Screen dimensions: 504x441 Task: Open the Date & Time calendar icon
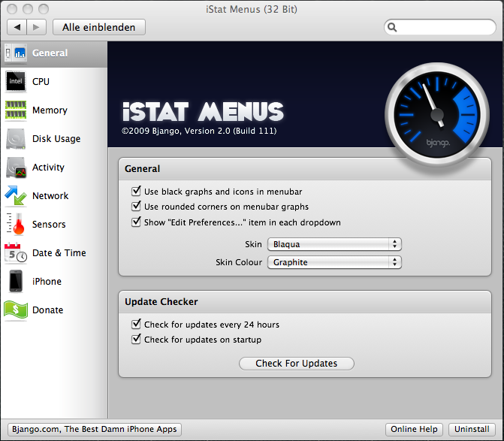pyautogui.click(x=16, y=253)
